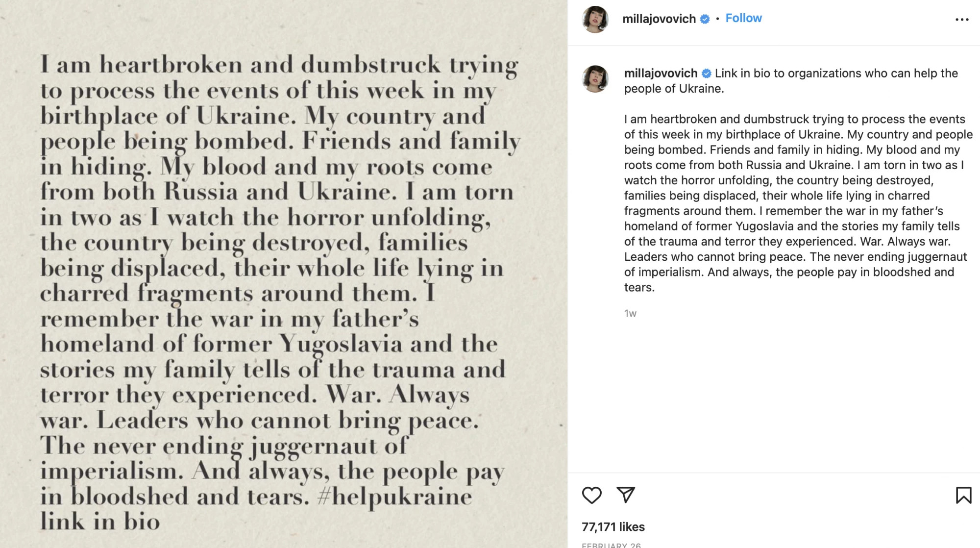This screenshot has width=980, height=548.
Task: Click the millajovovich username in the caption
Action: (661, 74)
